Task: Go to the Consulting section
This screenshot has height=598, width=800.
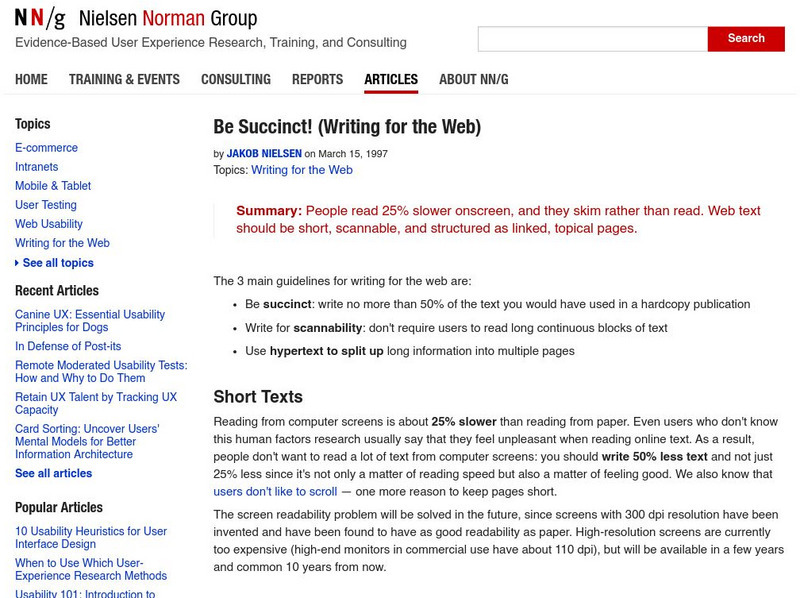Action: 235,79
